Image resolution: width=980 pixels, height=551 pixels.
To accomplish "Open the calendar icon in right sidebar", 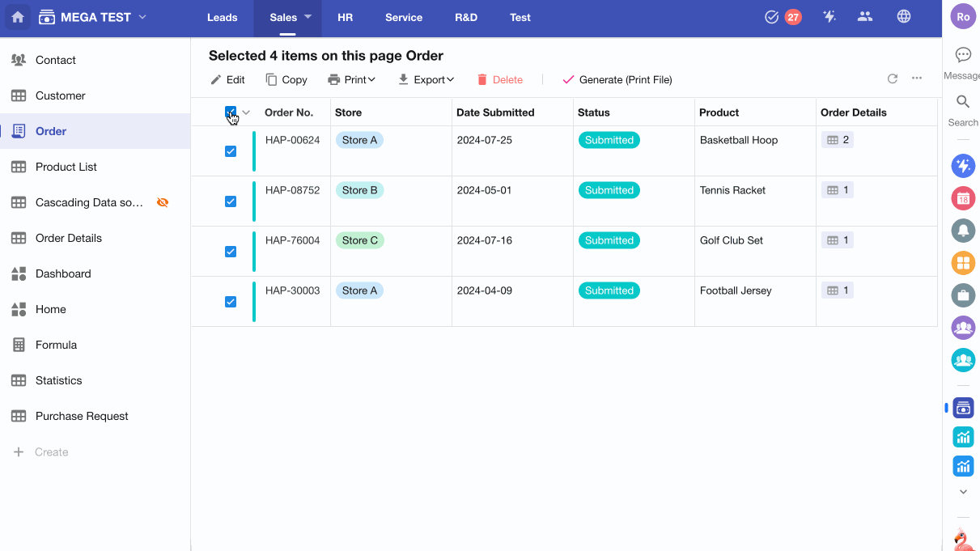I will point(963,198).
